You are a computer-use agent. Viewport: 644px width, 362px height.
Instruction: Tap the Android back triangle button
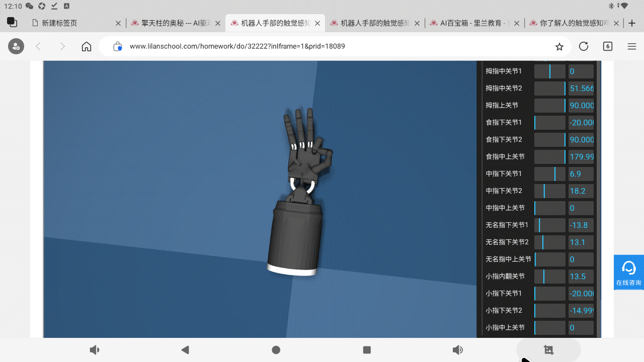185,350
